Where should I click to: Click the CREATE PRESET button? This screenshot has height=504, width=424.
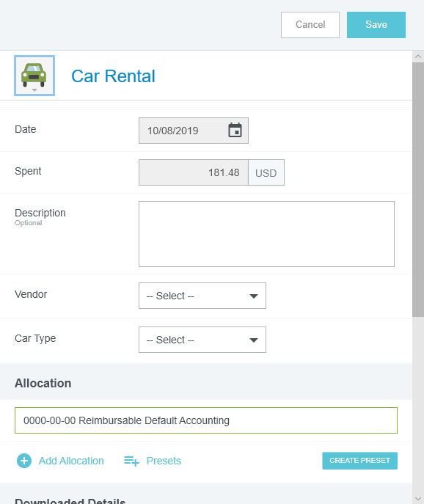point(359,461)
